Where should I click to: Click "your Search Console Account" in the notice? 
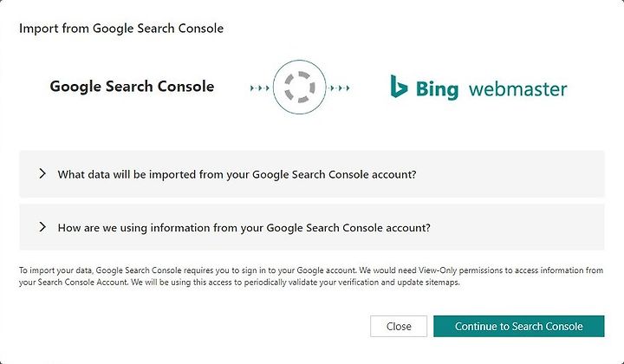[73, 283]
